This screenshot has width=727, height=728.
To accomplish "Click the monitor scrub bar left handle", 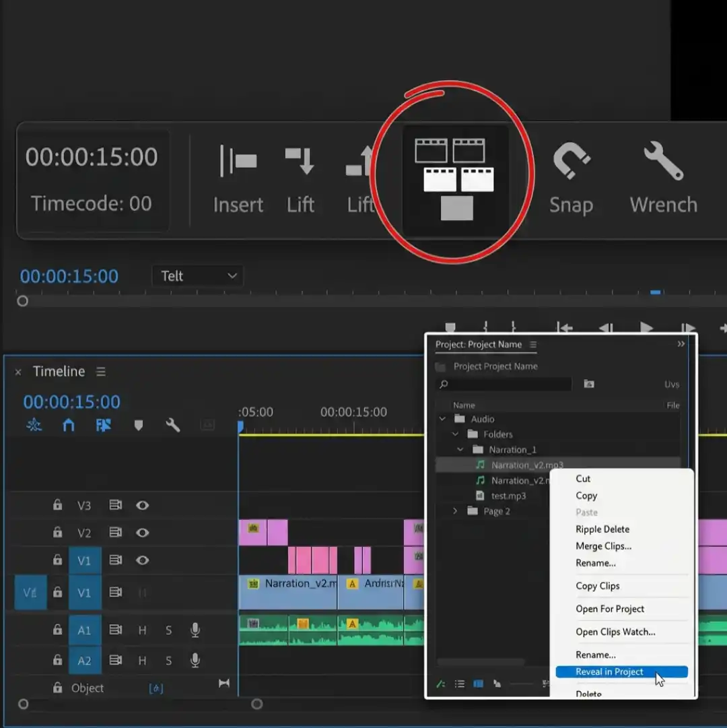I will click(22, 301).
